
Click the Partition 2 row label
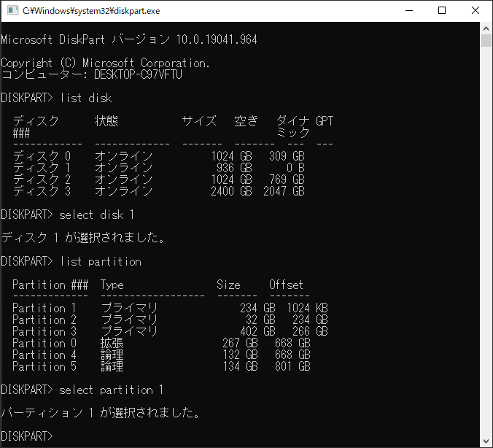(x=44, y=320)
